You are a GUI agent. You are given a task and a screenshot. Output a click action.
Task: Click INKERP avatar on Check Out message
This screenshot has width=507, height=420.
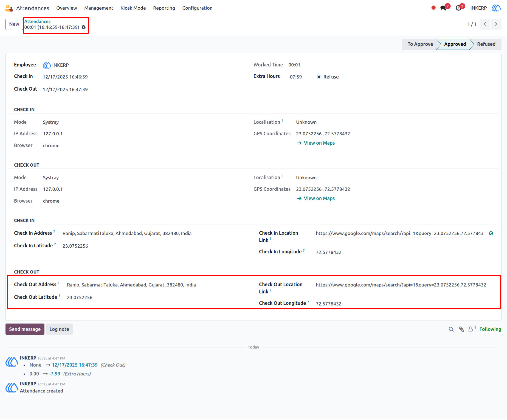[x=12, y=362]
